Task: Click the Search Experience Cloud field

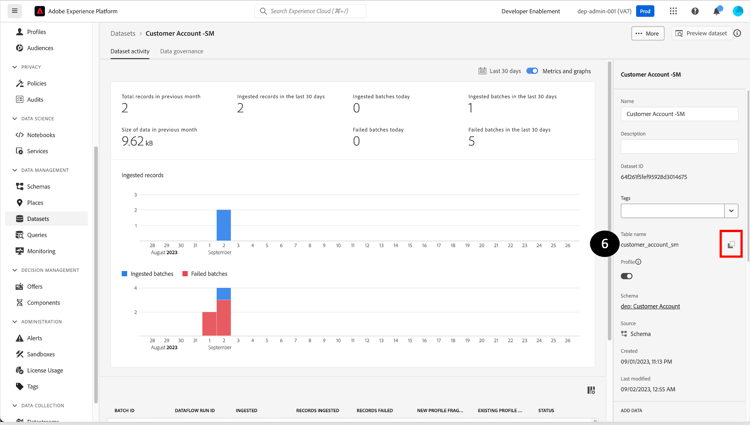Action: (310, 11)
